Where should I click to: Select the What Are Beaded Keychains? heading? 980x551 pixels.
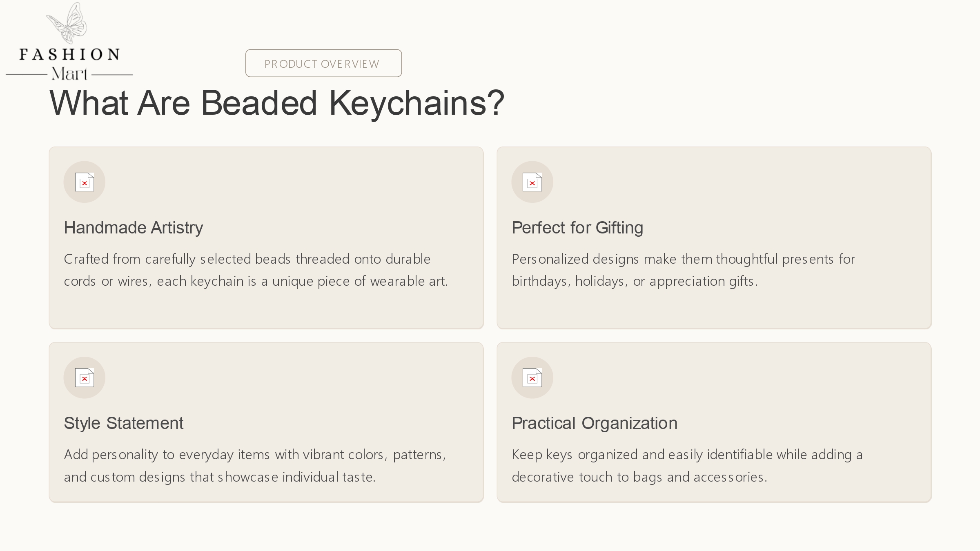tap(276, 103)
